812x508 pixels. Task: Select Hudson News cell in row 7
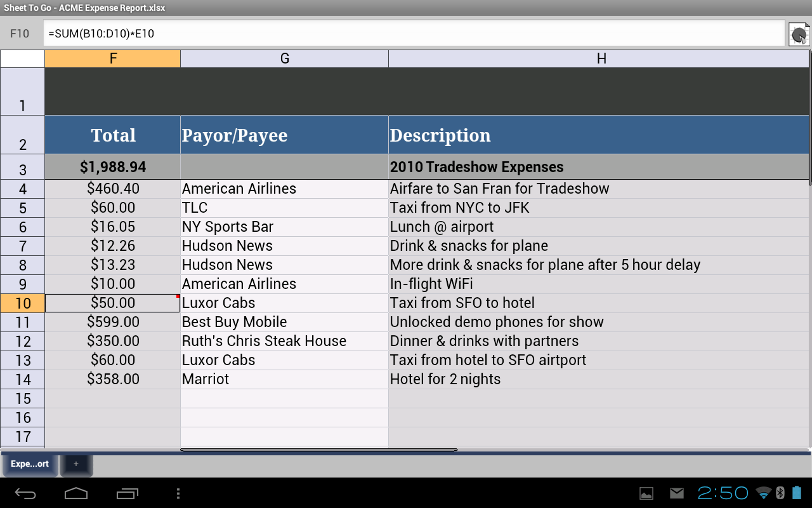pyautogui.click(x=284, y=246)
